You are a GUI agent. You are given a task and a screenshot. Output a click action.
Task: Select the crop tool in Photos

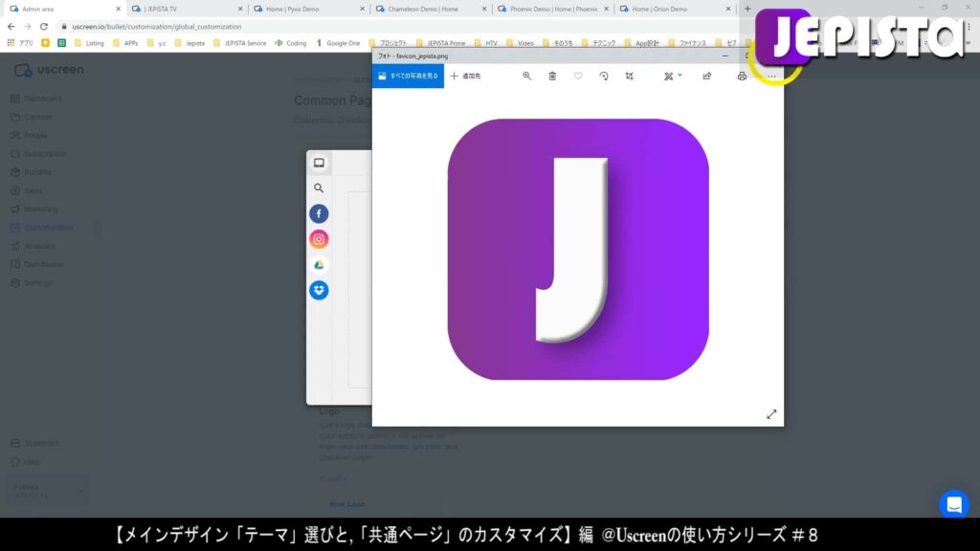[630, 77]
